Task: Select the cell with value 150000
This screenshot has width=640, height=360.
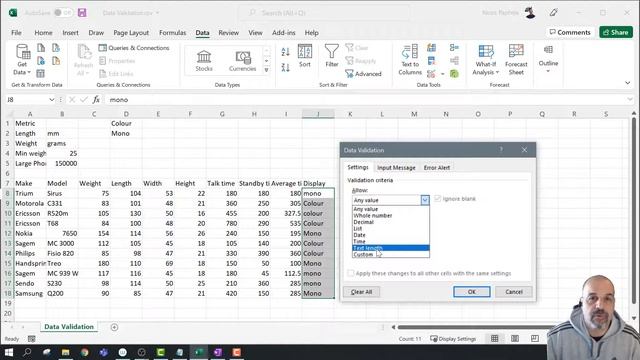Action: pos(62,163)
